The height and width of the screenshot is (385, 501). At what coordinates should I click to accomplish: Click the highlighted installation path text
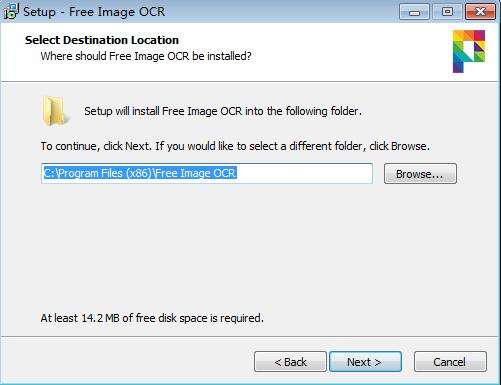(140, 173)
